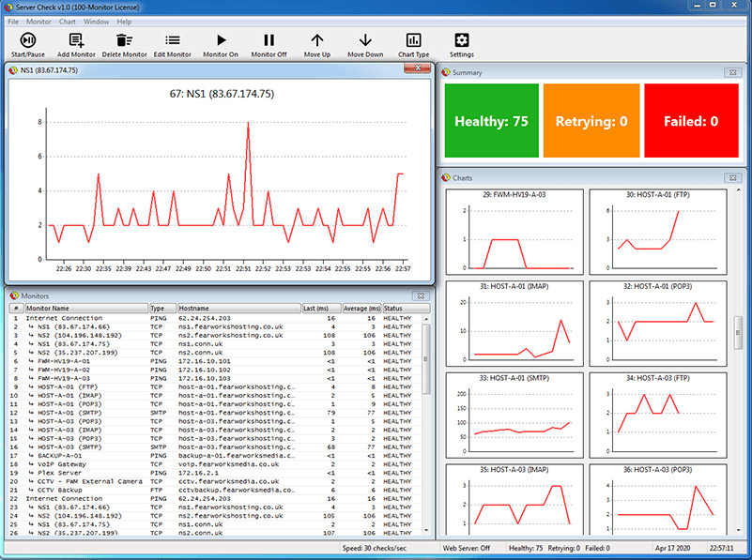Click the Add Monitor icon
This screenshot has height=560, width=752.
click(76, 40)
